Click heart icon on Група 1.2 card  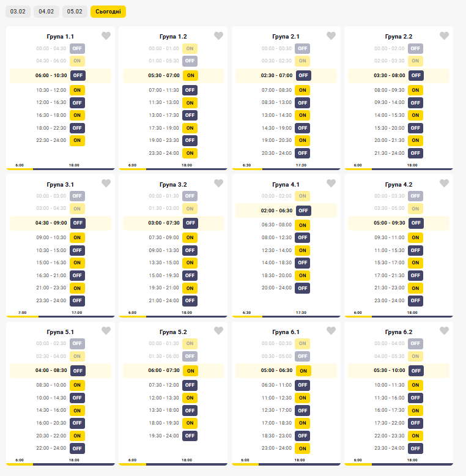218,36
